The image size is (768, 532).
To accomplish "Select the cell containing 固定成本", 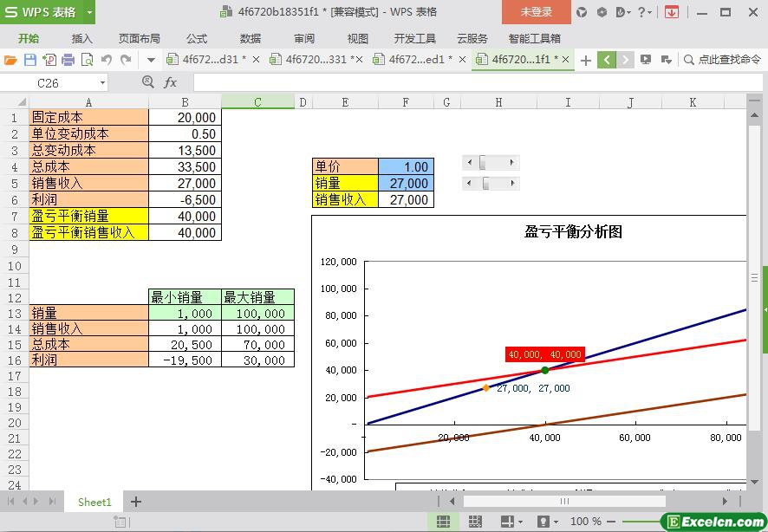I will [x=88, y=118].
